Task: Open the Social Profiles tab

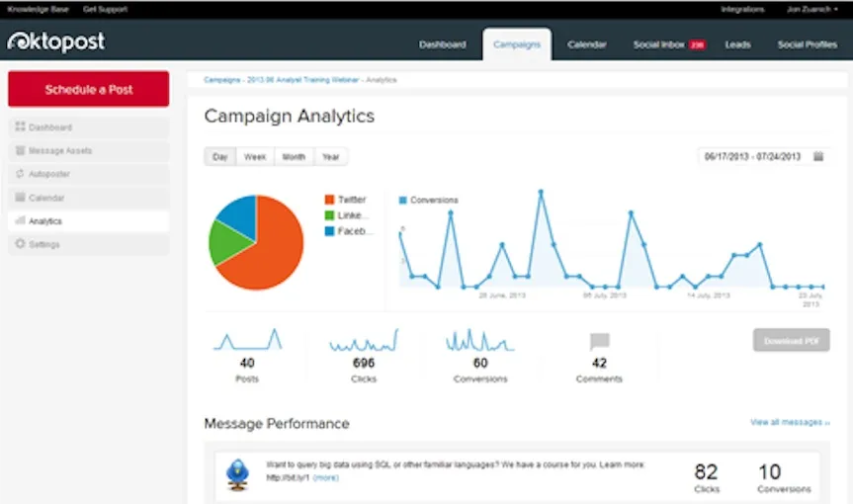Action: coord(808,44)
